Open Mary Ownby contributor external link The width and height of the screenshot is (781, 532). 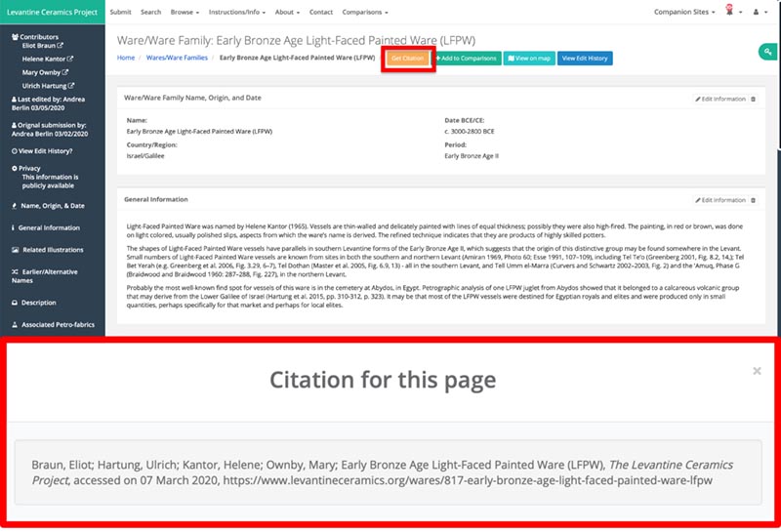(65, 72)
